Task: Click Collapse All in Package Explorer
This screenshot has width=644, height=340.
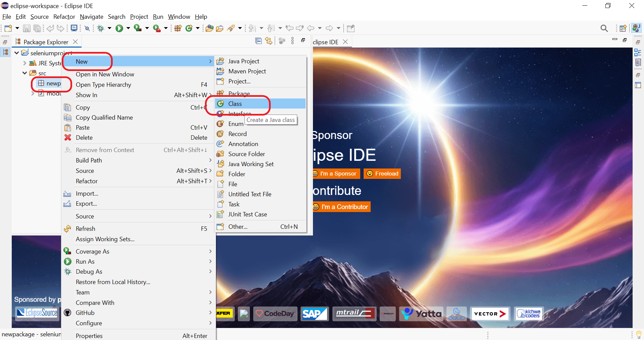Action: click(x=259, y=41)
